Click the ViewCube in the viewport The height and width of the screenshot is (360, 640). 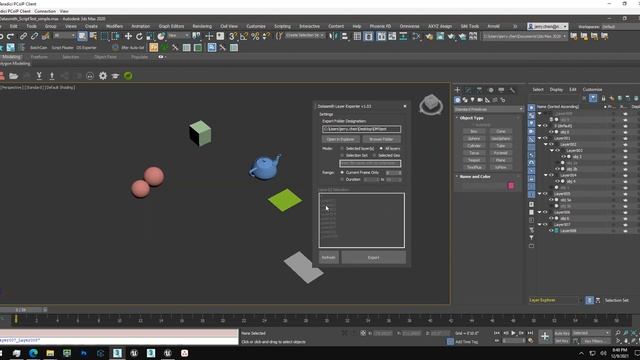click(431, 105)
